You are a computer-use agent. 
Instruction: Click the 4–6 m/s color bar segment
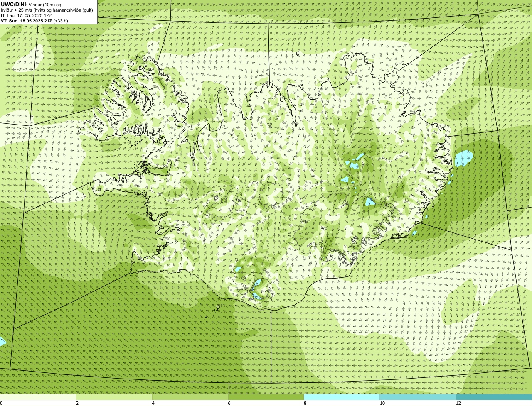click(190, 397)
